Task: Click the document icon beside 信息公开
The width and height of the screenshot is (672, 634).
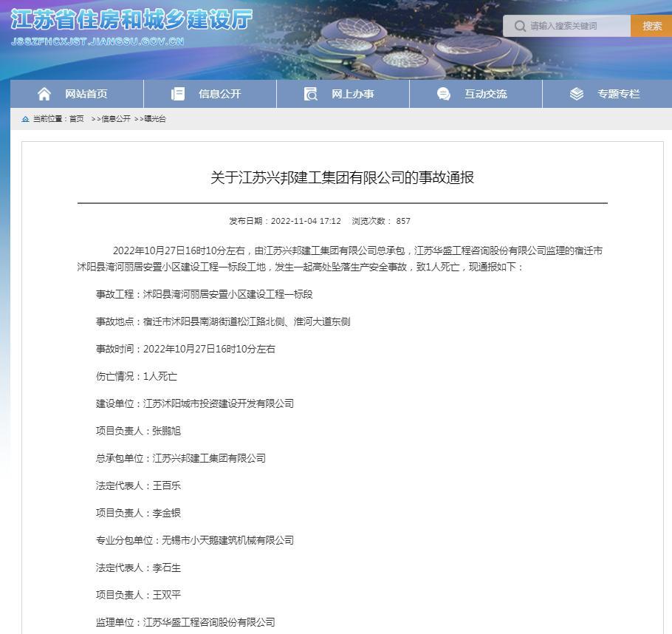Action: tap(178, 94)
